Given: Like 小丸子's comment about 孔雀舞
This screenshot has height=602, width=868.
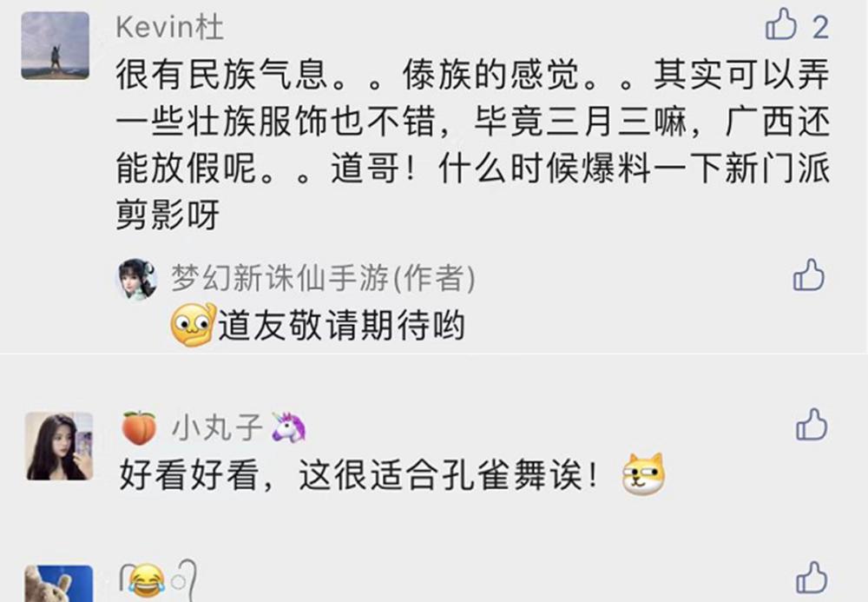Looking at the screenshot, I should pos(812,426).
